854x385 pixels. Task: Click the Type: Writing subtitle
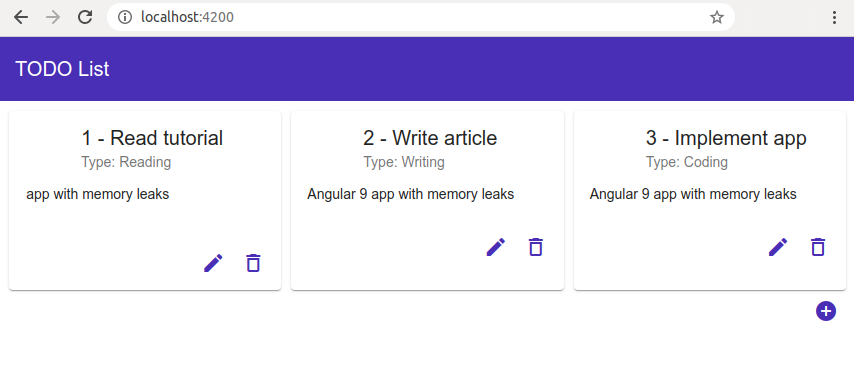404,162
